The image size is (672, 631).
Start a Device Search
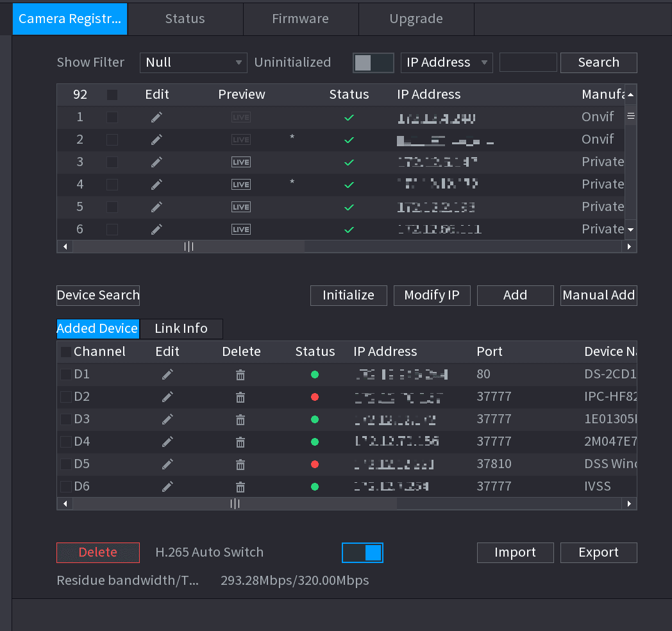98,296
